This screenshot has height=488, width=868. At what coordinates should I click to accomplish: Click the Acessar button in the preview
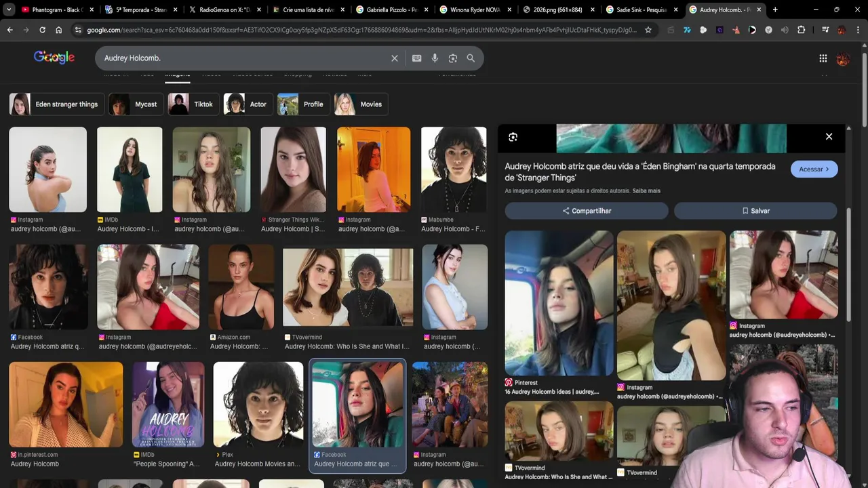(814, 169)
